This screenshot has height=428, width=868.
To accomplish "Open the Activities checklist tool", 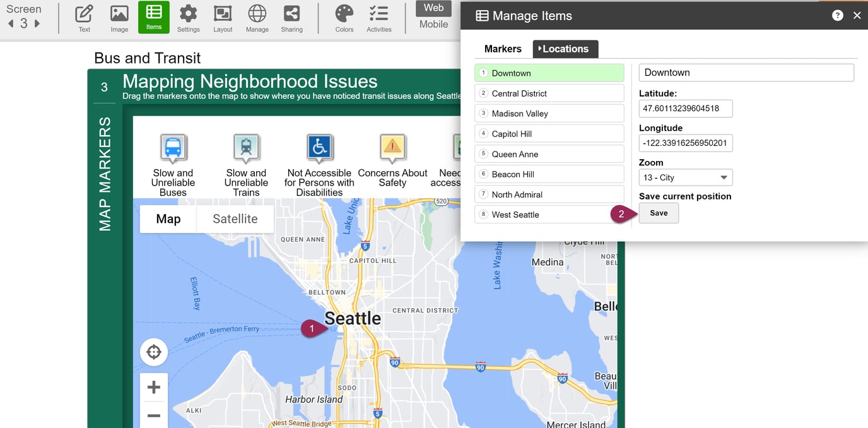I will pos(379,18).
